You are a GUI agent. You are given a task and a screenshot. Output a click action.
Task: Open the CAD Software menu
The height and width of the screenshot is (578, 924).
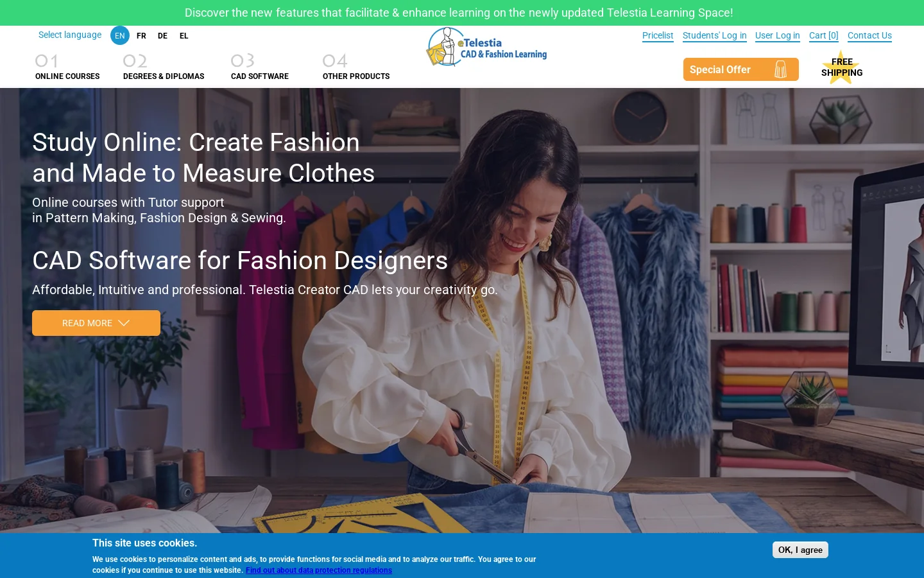point(260,67)
